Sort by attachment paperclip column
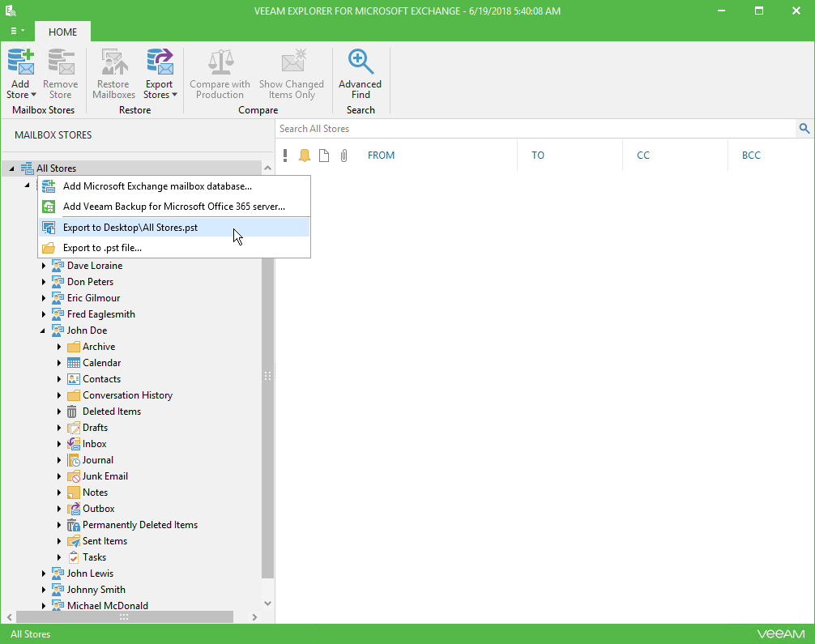Image resolution: width=815 pixels, height=644 pixels. click(344, 155)
